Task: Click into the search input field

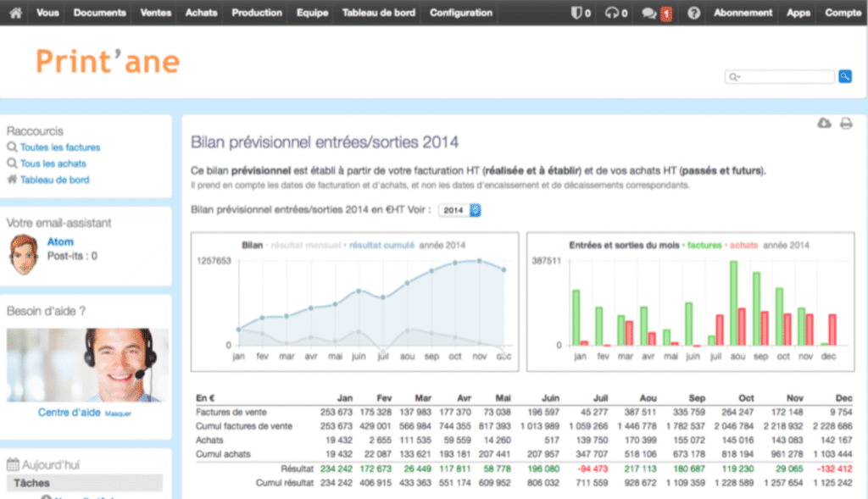Action: [x=784, y=76]
